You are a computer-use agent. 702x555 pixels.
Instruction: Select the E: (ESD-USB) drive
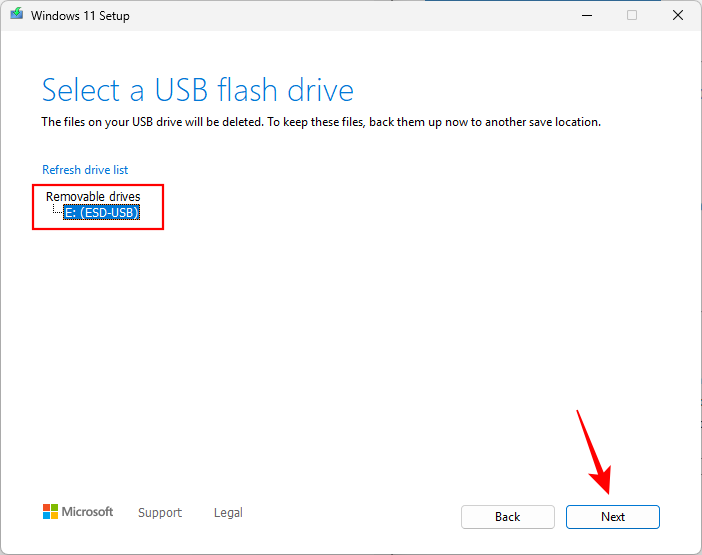pos(101,212)
